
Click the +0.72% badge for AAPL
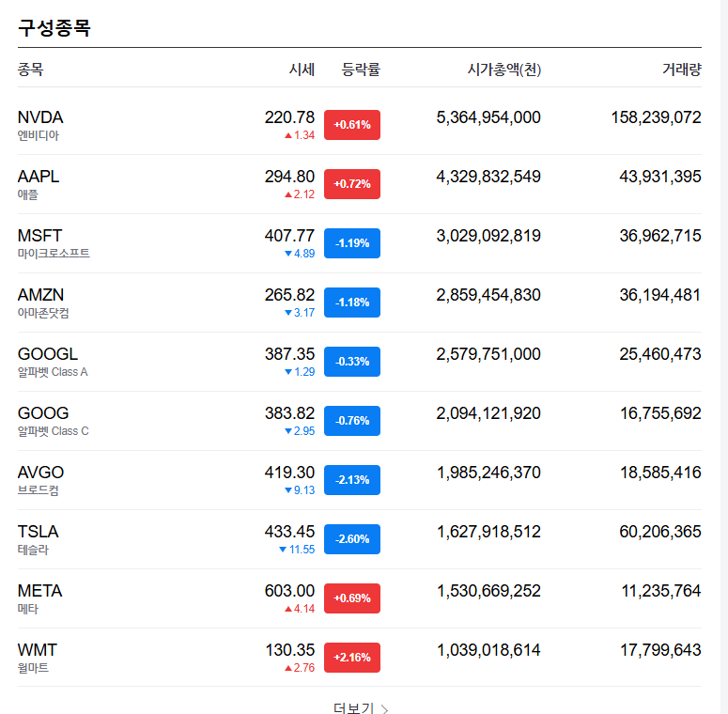[352, 184]
